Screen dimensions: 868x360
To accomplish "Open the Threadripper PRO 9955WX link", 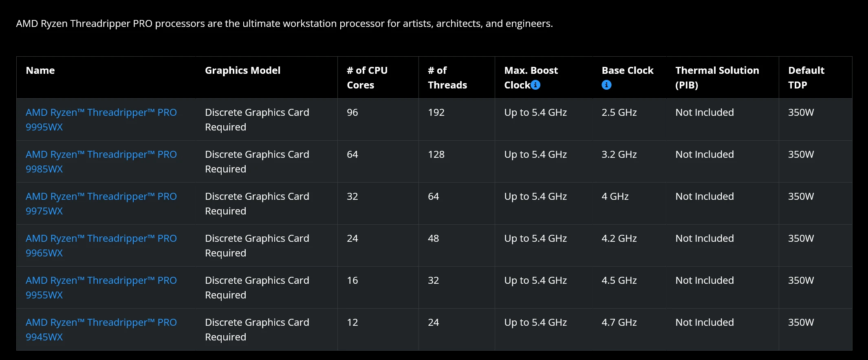I will tap(101, 287).
